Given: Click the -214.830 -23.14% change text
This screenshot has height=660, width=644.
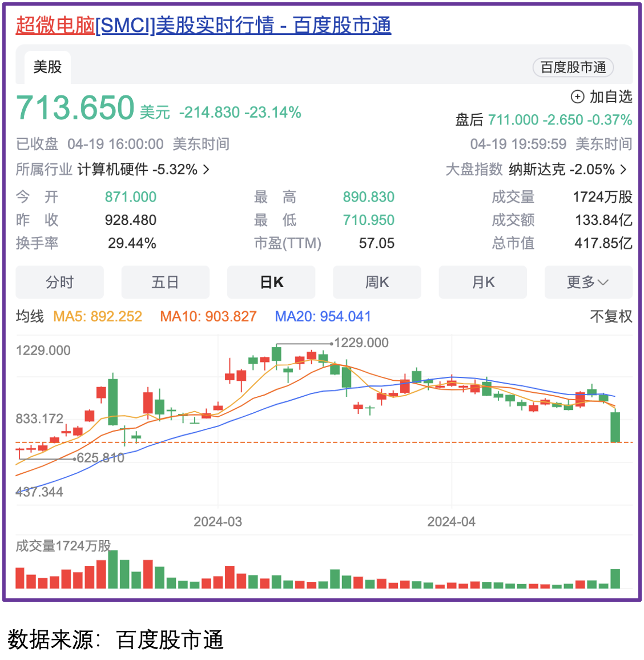Looking at the screenshot, I should pos(240,112).
